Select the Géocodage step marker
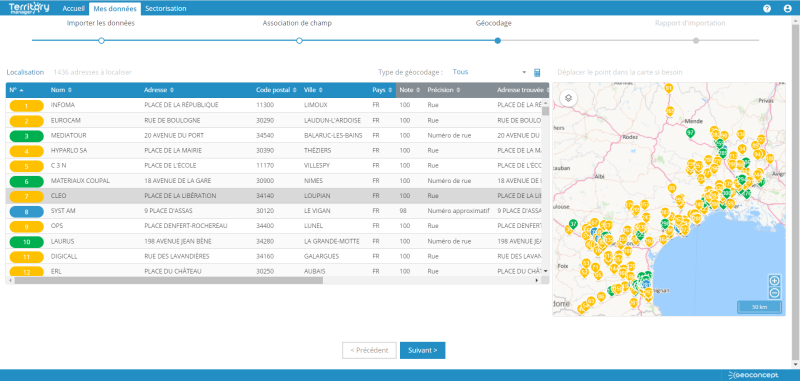 coord(497,40)
